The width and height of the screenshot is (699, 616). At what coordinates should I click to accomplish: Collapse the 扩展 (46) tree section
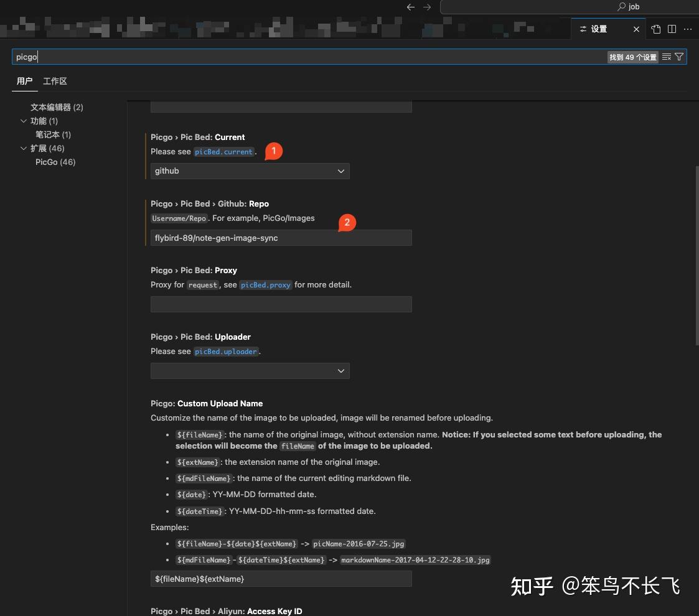[24, 148]
